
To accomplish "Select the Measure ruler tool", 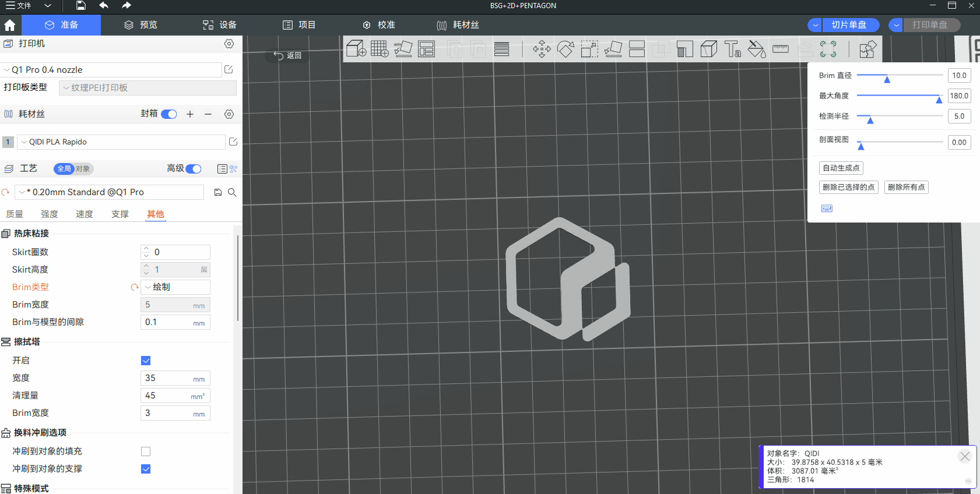I will [x=780, y=49].
